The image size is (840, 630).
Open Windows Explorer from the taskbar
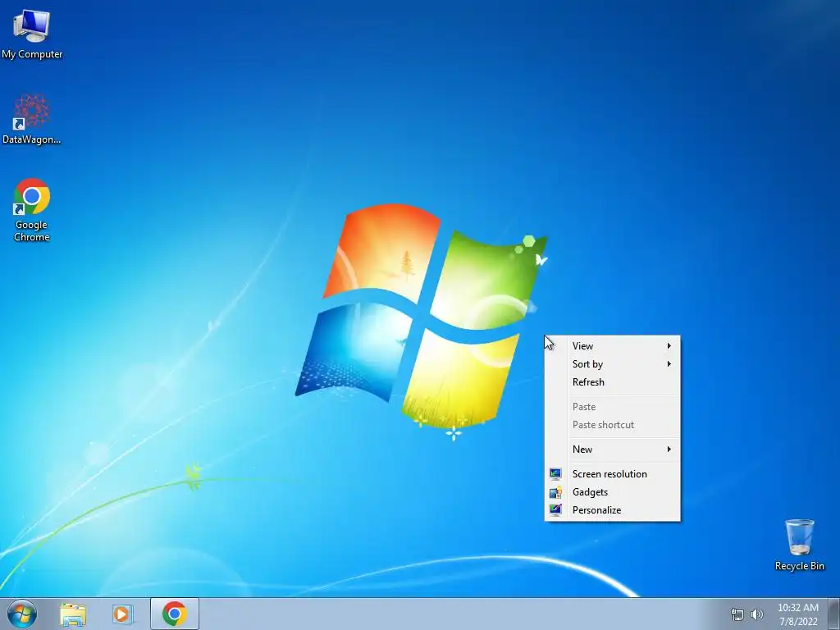pos(73,614)
